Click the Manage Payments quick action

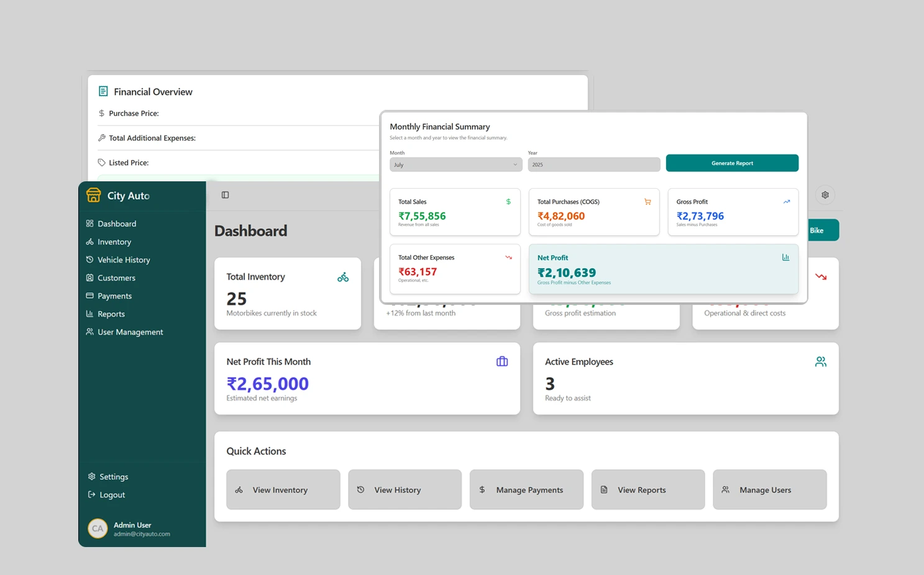coord(526,489)
